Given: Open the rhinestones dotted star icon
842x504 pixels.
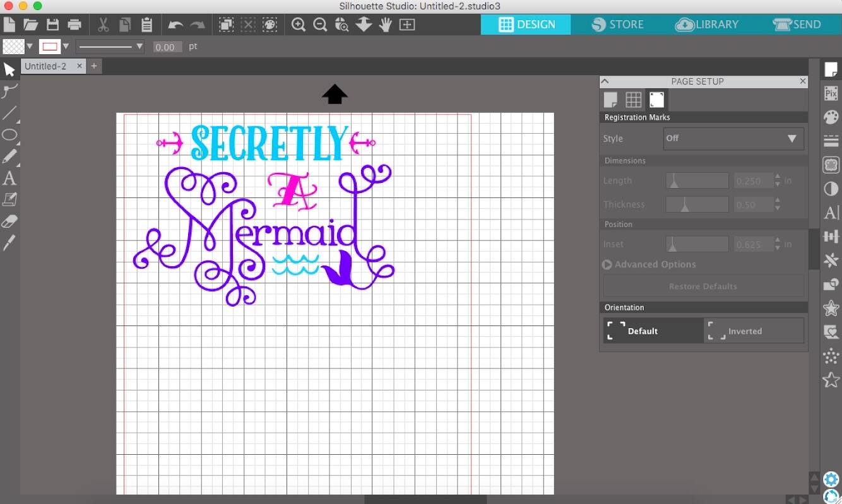Looking at the screenshot, I should (831, 356).
